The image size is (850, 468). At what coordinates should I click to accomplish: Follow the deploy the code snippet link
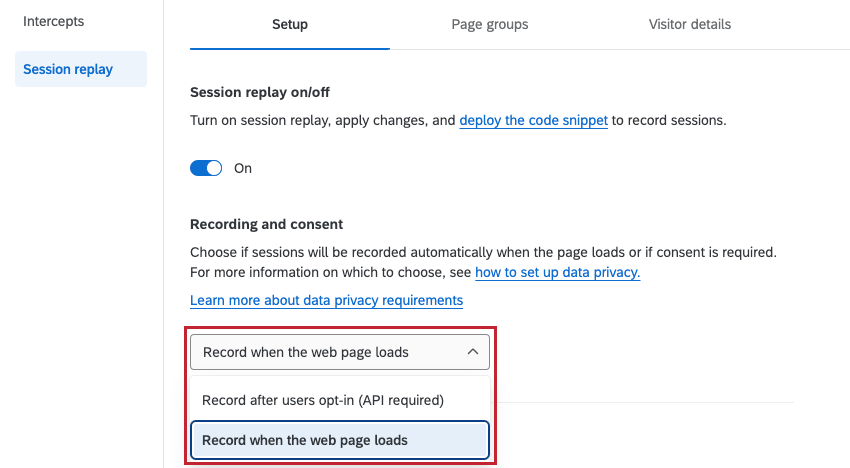coord(533,120)
